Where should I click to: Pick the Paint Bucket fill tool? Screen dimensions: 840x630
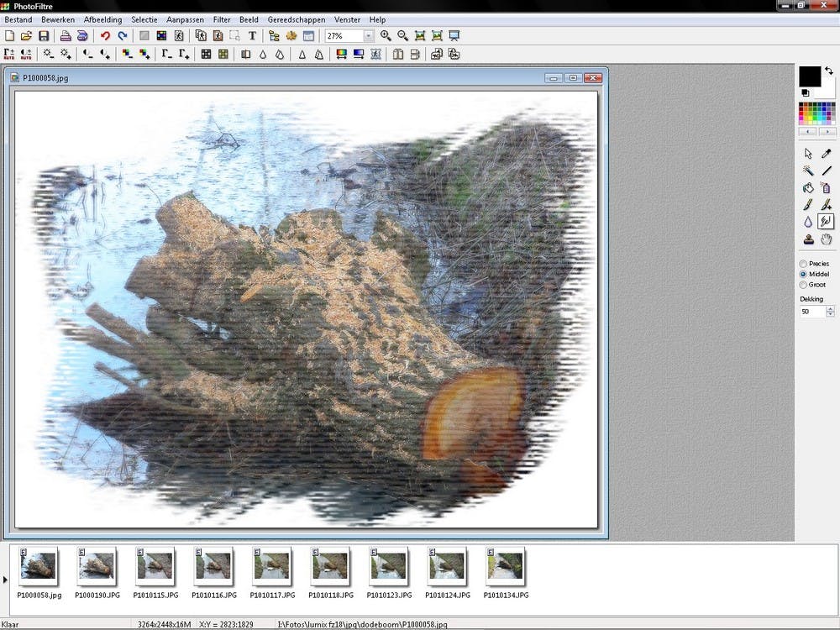point(808,188)
